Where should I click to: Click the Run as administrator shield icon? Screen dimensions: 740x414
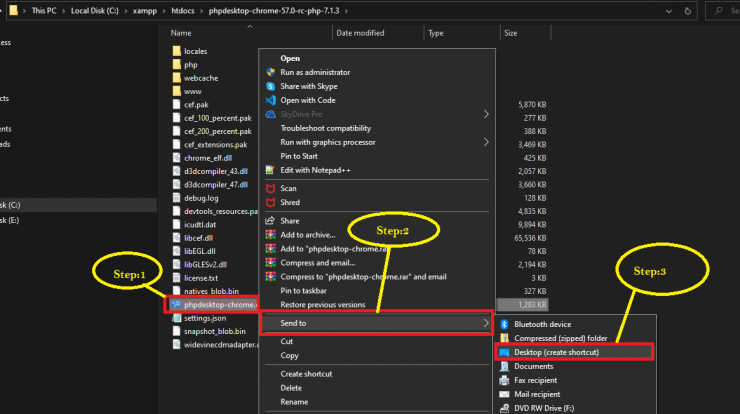(x=270, y=72)
